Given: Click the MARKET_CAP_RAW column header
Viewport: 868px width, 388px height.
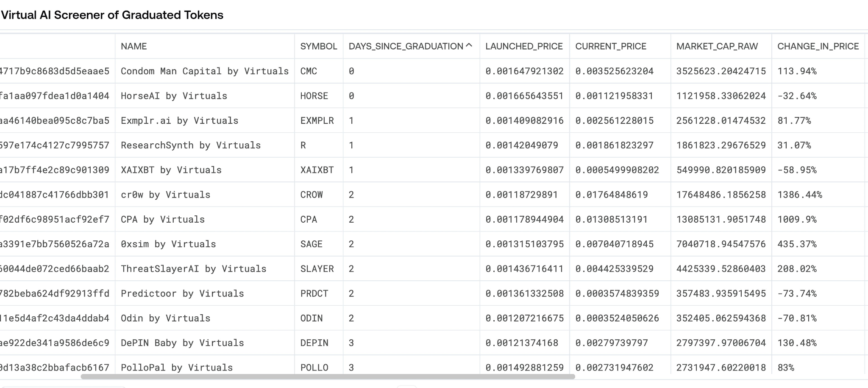Looking at the screenshot, I should tap(717, 46).
